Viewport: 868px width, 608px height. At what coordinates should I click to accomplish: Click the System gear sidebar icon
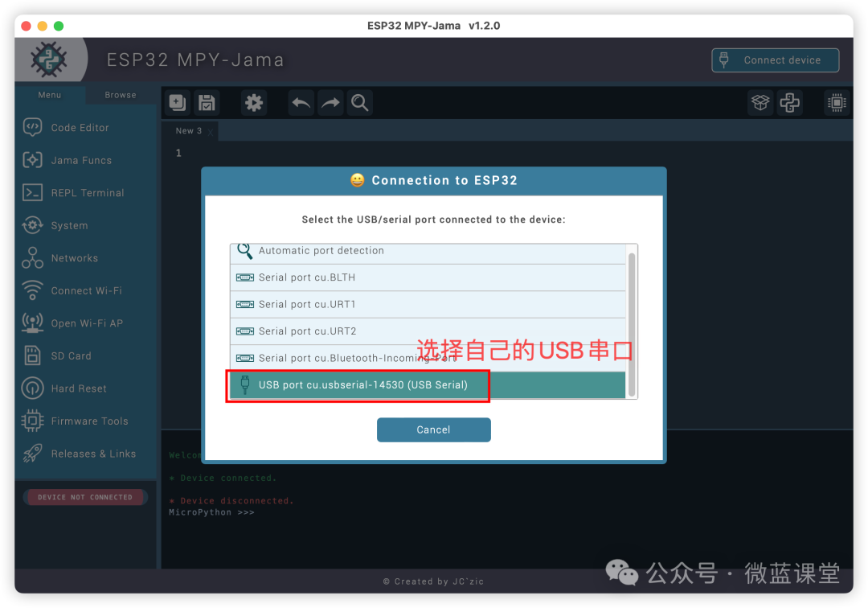click(33, 225)
